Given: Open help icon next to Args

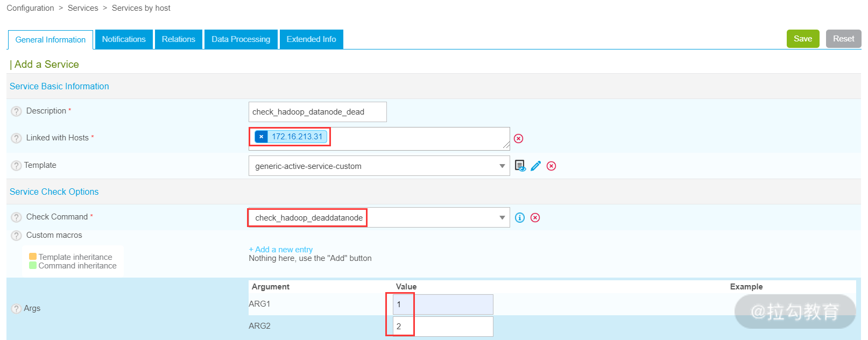Looking at the screenshot, I should pyautogui.click(x=17, y=309).
